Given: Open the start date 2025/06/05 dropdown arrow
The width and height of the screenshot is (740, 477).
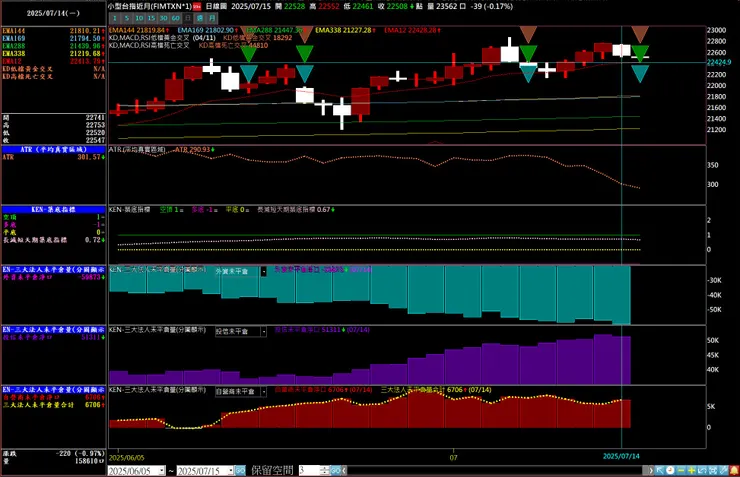Looking at the screenshot, I should pos(162,470).
